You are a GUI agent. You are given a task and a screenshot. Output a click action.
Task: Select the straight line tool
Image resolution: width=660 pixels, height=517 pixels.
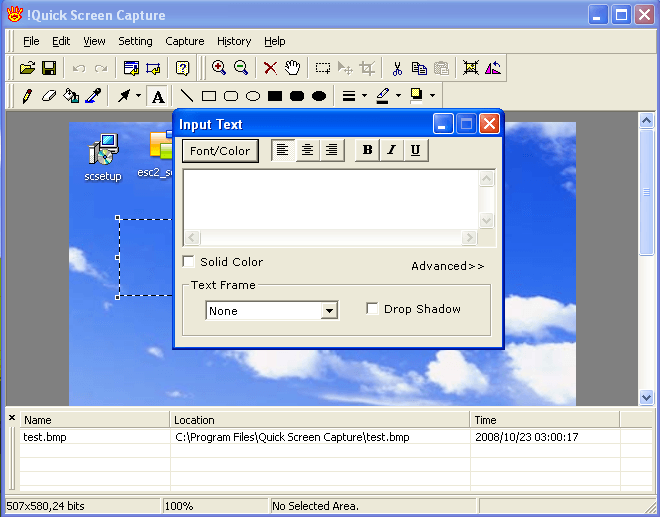(x=187, y=96)
